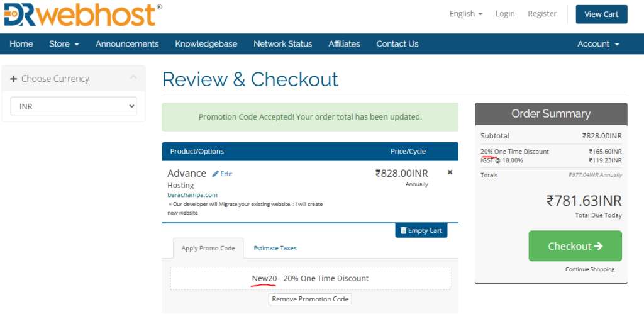
Task: Click the Continue Shopping link
Action: pyautogui.click(x=590, y=269)
